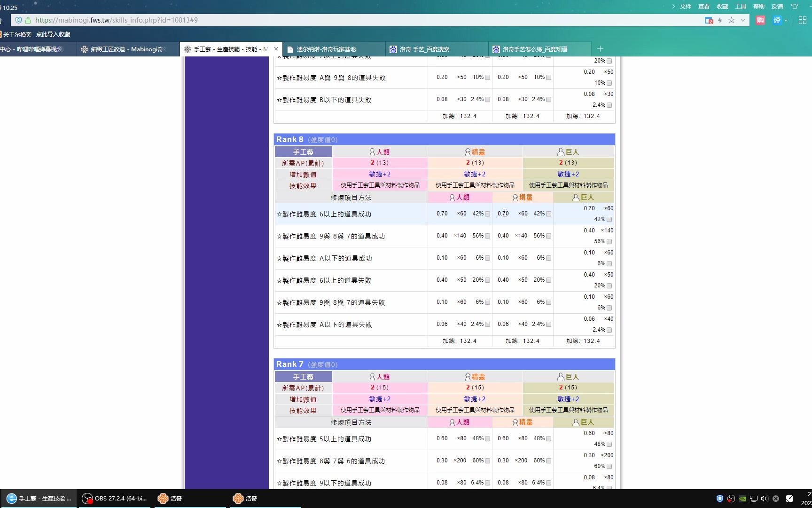Open the 工具 menu
This screenshot has width=812, height=508.
tap(741, 7)
